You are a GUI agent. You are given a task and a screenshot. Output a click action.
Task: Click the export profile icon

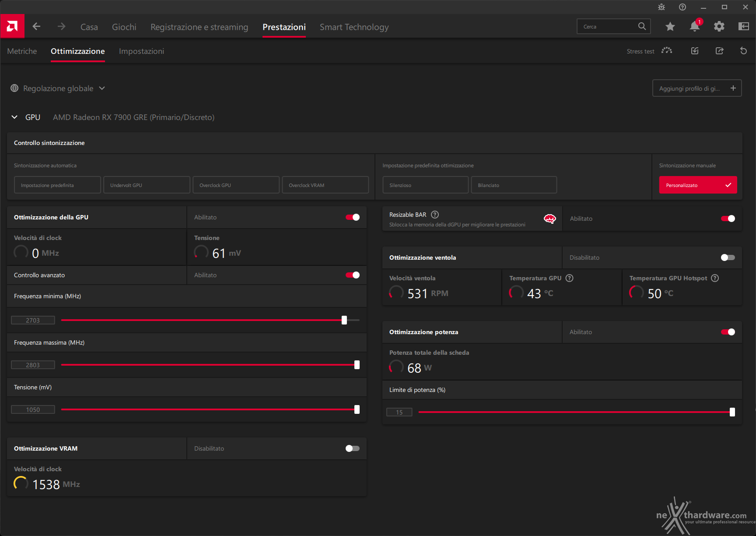[719, 51]
